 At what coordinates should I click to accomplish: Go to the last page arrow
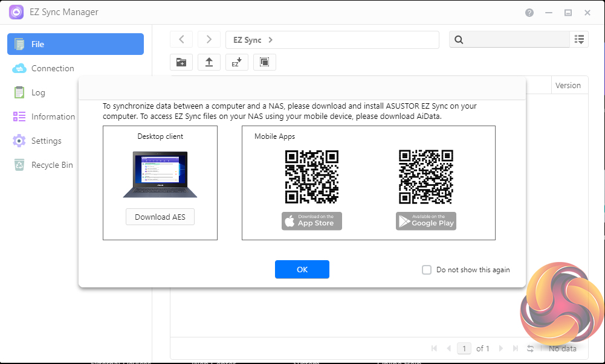[516, 348]
